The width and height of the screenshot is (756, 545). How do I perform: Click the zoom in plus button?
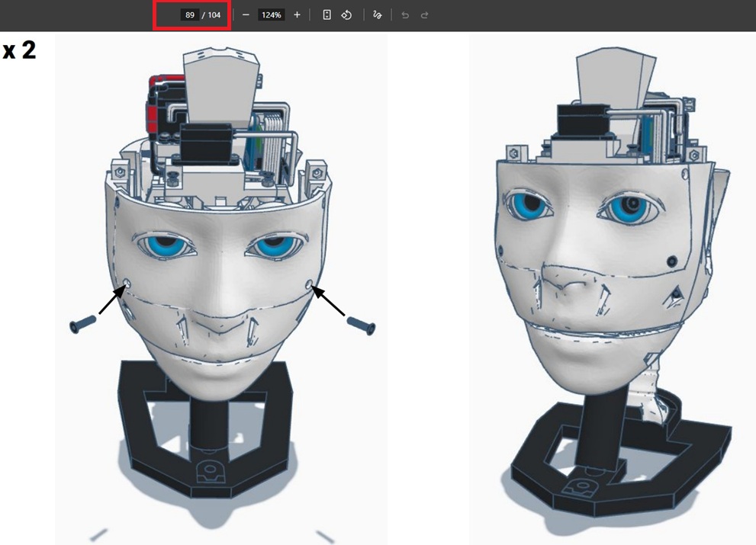(297, 15)
